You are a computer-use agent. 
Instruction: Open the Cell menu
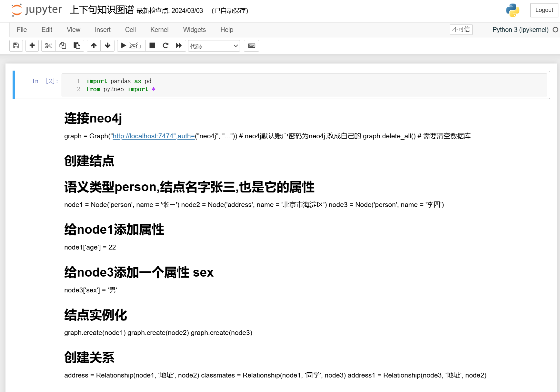click(x=130, y=30)
